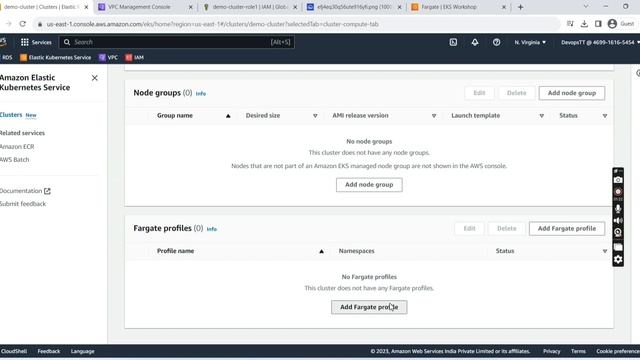Image resolution: width=640 pixels, height=360 pixels.
Task: Open CloudShell from the footer
Action: (14, 351)
